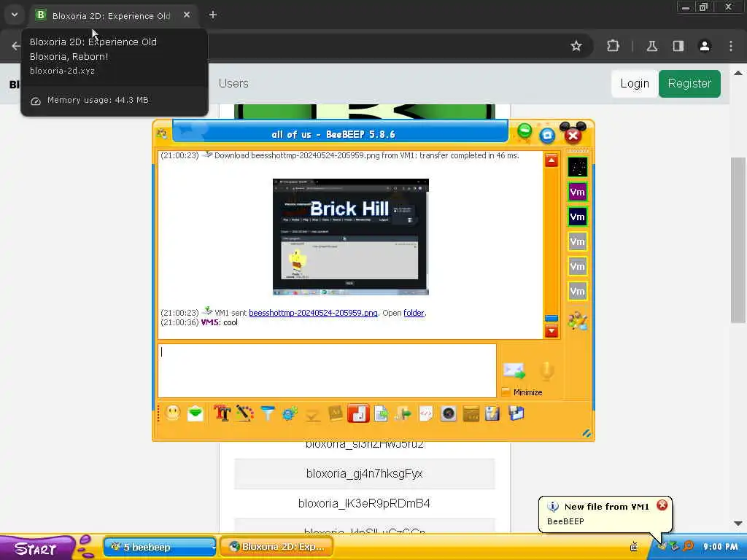Click the chat message input field
This screenshot has height=560, width=747.
327,370
